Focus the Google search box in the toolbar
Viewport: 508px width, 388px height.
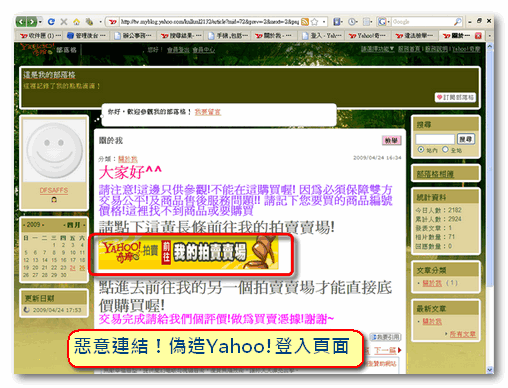[x=422, y=22]
